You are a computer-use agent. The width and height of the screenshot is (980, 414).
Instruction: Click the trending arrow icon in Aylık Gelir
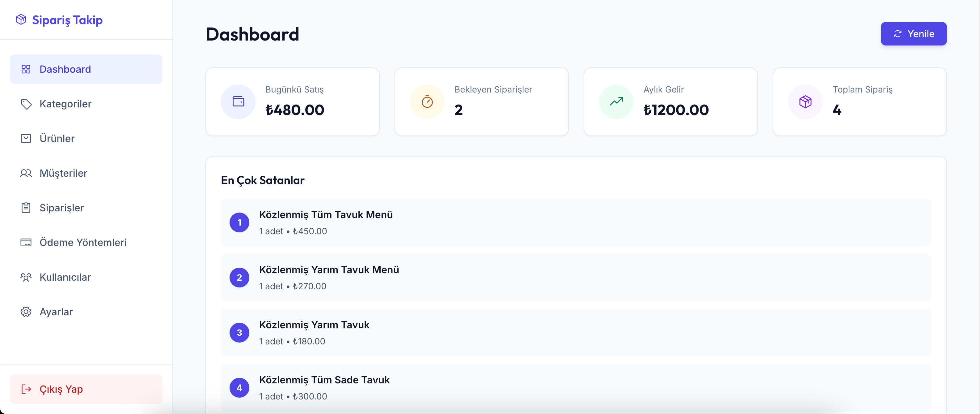(616, 101)
